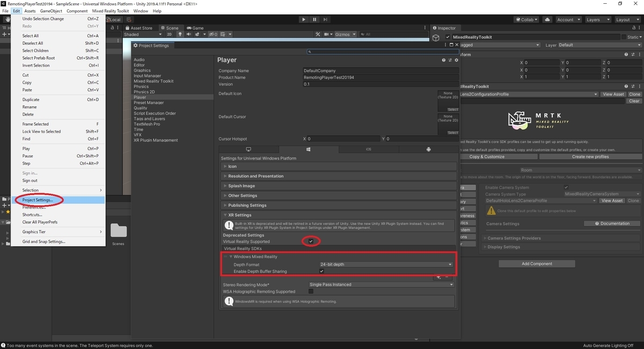The image size is (644, 349).
Task: Toggle 2D mode in the Scene view
Action: [x=169, y=34]
